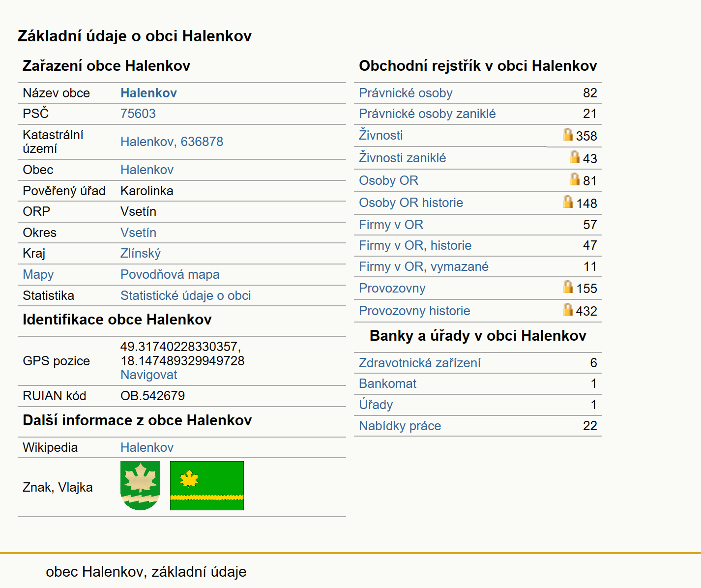
Task: Select the GPS latitude 49.31740228330357 text
Action: [180, 347]
